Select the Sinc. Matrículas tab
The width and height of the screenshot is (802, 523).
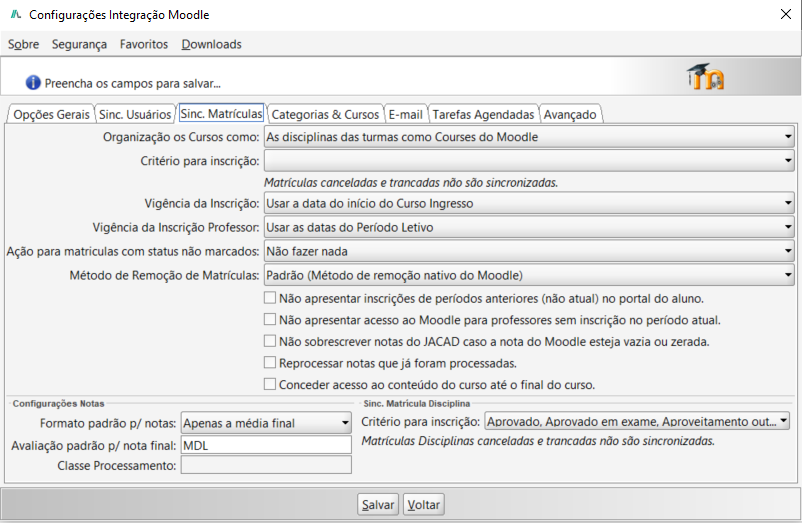coord(221,113)
